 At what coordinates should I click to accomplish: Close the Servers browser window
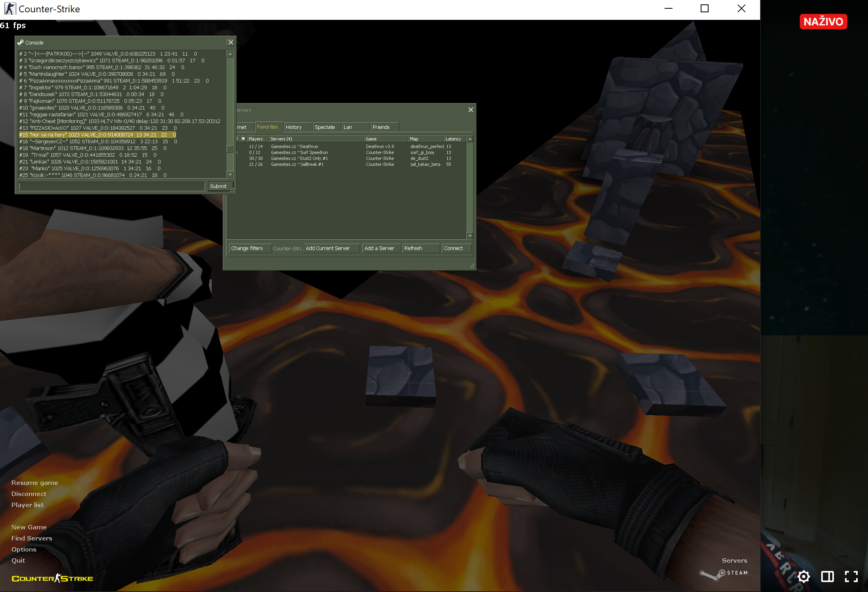[x=471, y=110]
